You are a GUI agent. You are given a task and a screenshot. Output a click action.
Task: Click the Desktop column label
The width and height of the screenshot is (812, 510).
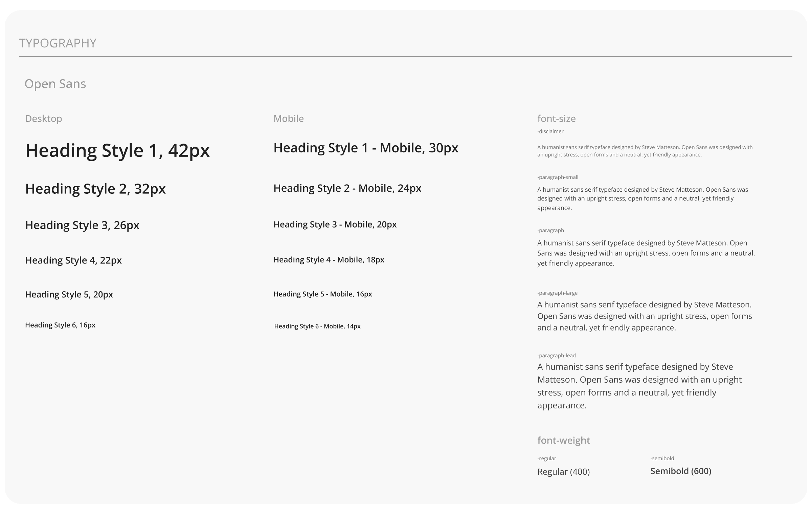pos(44,119)
